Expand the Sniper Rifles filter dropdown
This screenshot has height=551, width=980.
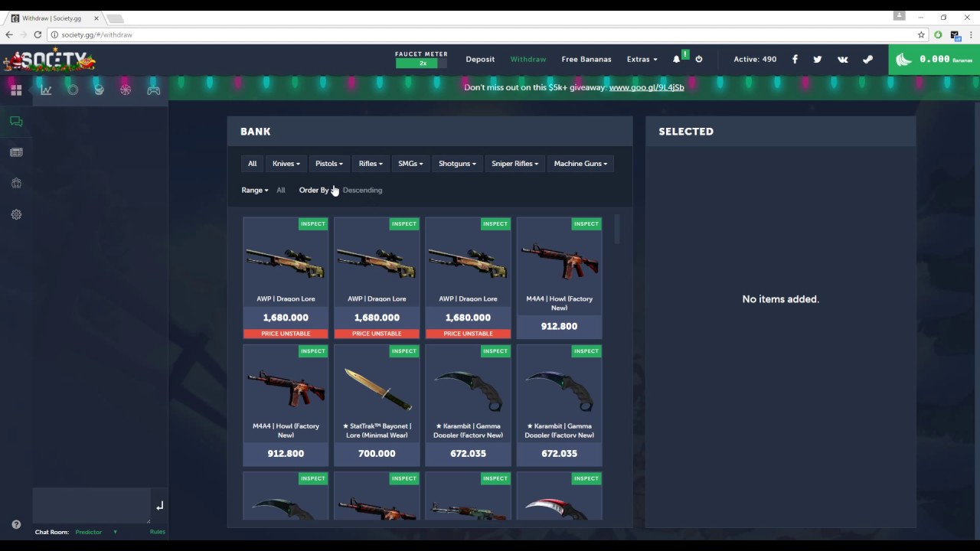coord(514,164)
